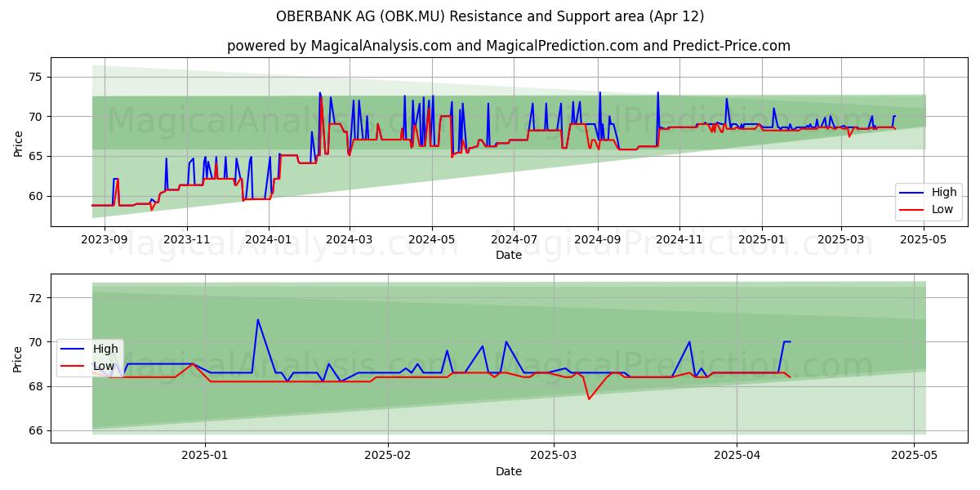This screenshot has height=490, width=980.
Task: Click the 60 price tick label
Action: click(38, 196)
